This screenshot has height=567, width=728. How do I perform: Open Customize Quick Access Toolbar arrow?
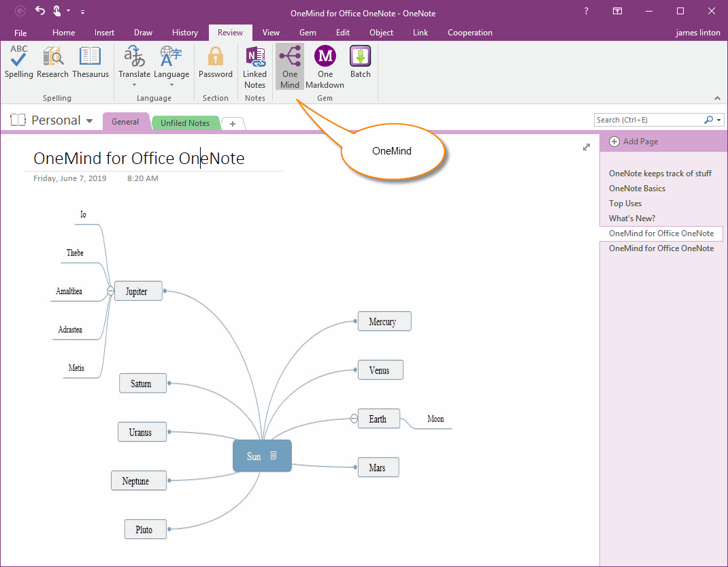coord(82,12)
